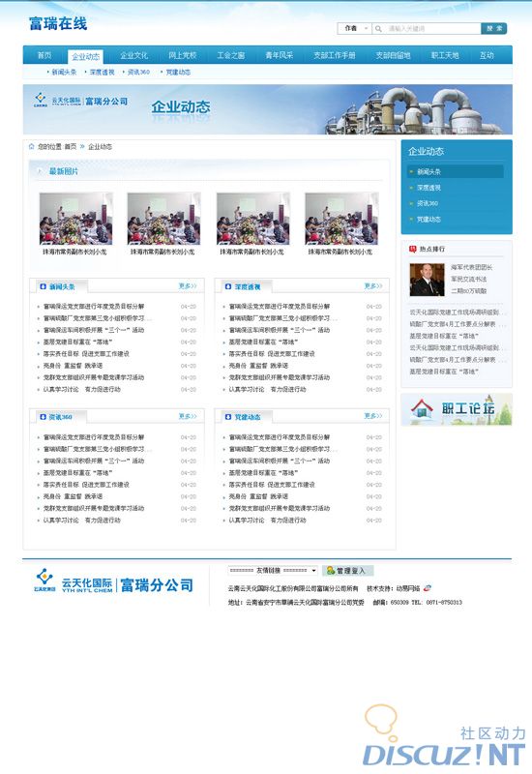This screenshot has height=774, width=532.
Task: Open the 工会之窗 navigation tab
Action: click(231, 55)
